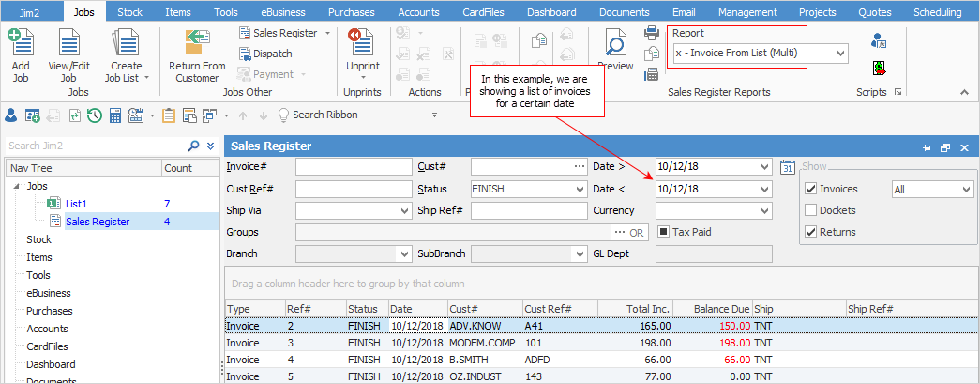Click the refresh document icon in quick access toolbar
Viewport: 980px width, 384px height.
click(75, 115)
